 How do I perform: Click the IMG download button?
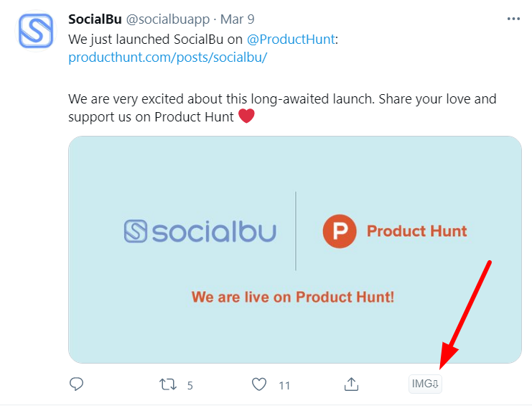click(425, 384)
